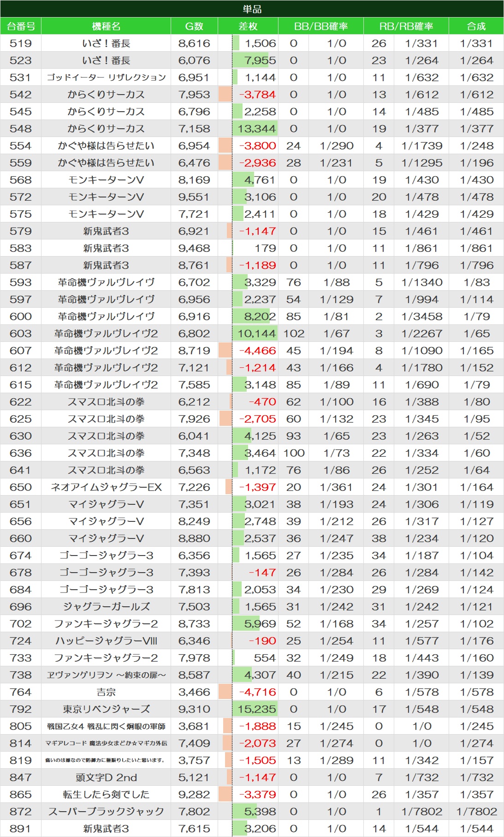Image resolution: width=504 pixels, height=837 pixels.
Task: Click 革命機ヴァルヴレイヴ in row 593
Action: click(x=106, y=282)
